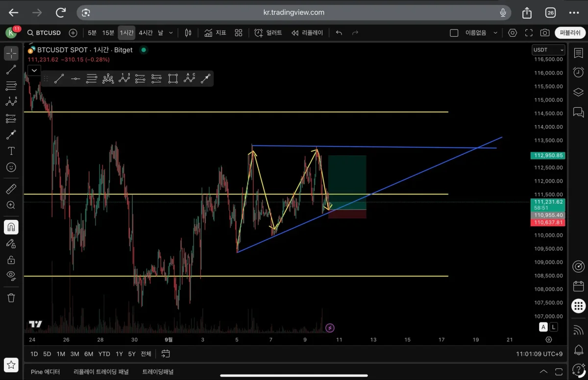Switch to the 4시간 timeframe

pos(146,33)
